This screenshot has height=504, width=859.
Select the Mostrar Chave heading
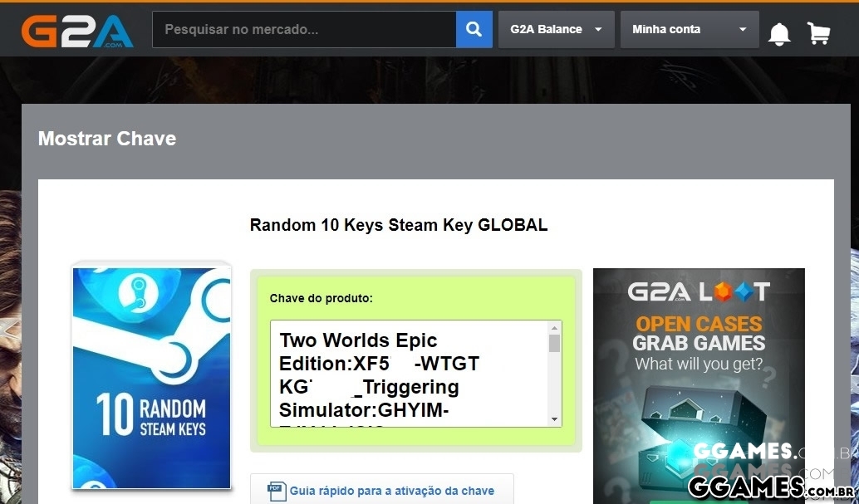click(x=107, y=139)
